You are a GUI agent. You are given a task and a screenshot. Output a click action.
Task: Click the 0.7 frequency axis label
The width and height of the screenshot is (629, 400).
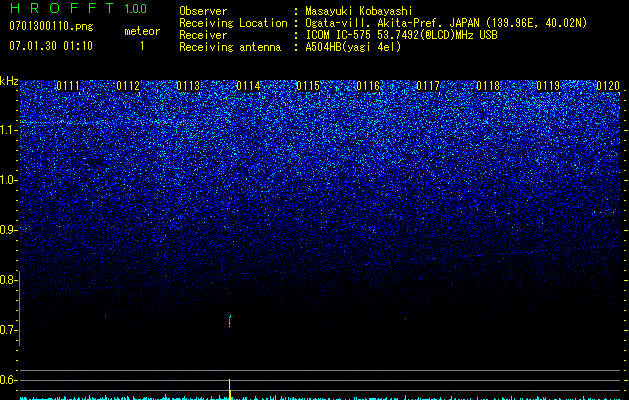pyautogui.click(x=9, y=330)
